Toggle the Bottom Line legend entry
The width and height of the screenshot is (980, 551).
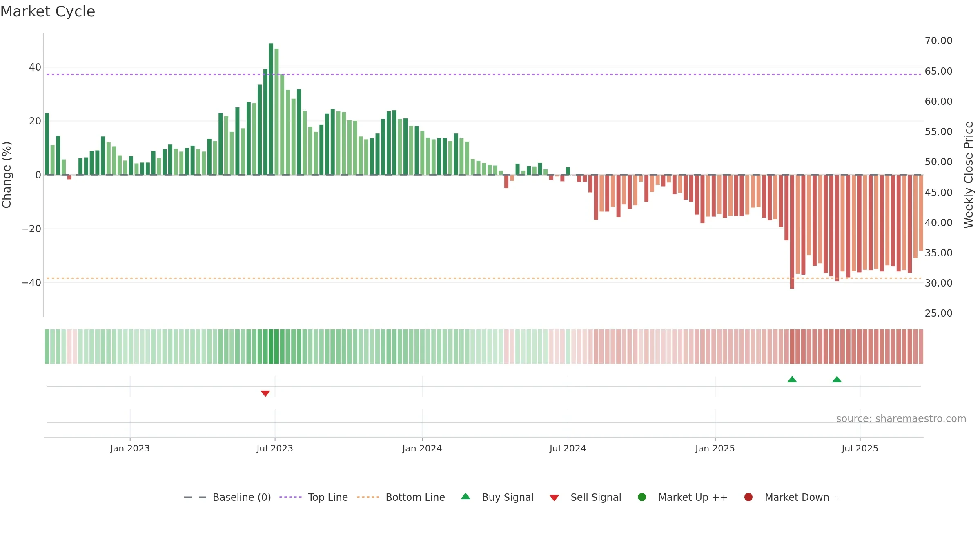(x=401, y=497)
